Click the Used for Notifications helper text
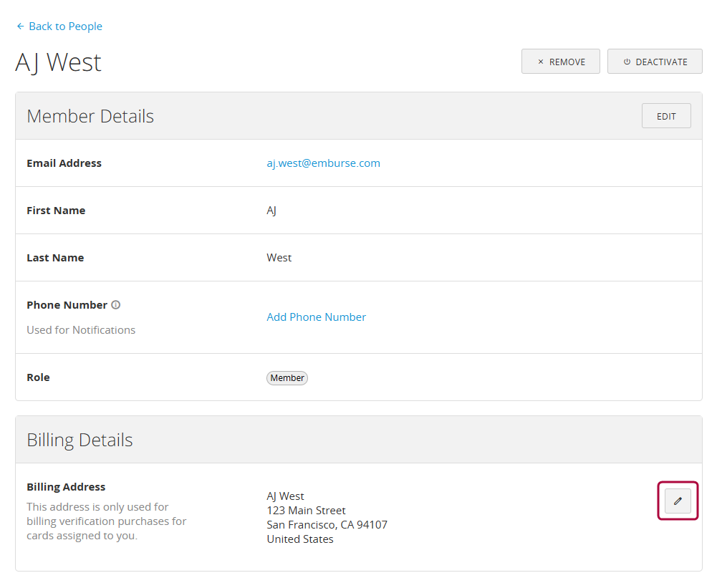Image resolution: width=717 pixels, height=588 pixels. [80, 329]
